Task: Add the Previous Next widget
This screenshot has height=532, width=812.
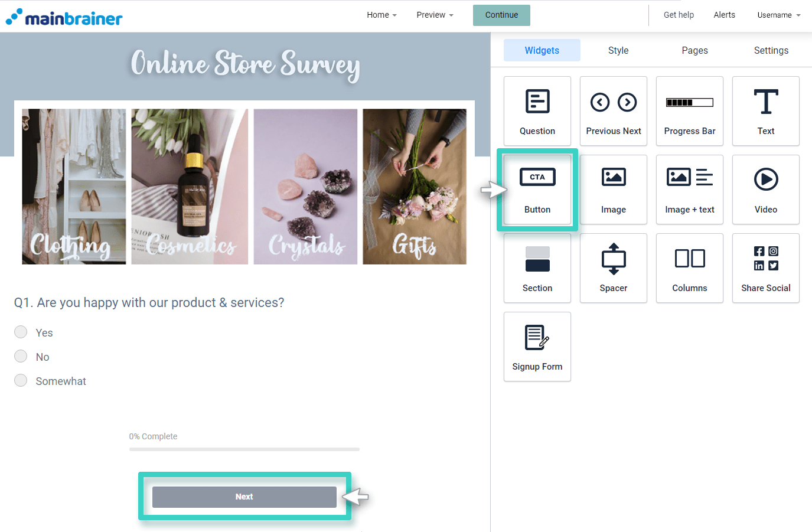Action: (613, 111)
